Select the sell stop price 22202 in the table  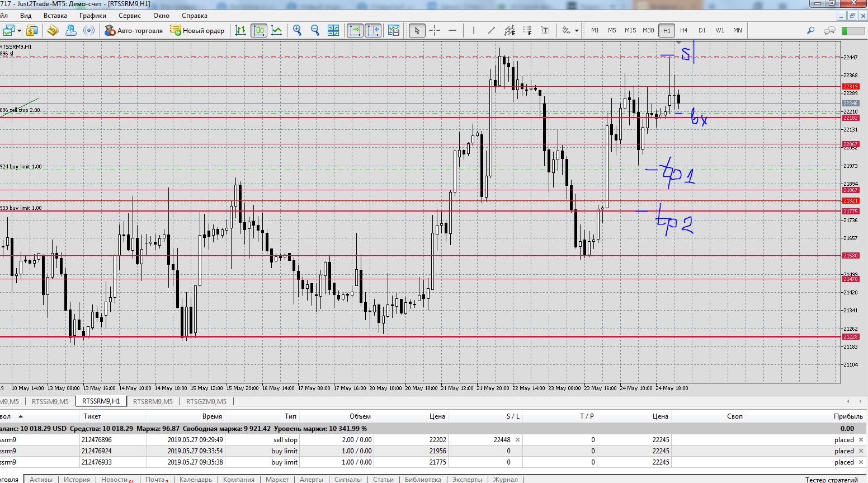(x=437, y=440)
